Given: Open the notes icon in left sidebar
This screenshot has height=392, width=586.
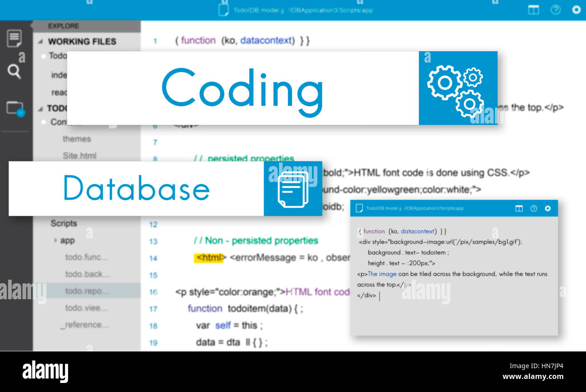Looking at the screenshot, I should 14,38.
